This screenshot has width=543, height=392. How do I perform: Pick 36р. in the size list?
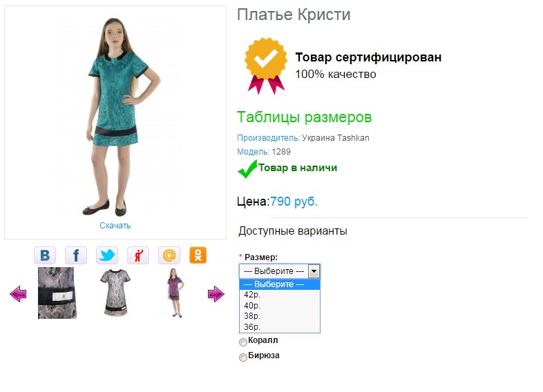(x=280, y=327)
